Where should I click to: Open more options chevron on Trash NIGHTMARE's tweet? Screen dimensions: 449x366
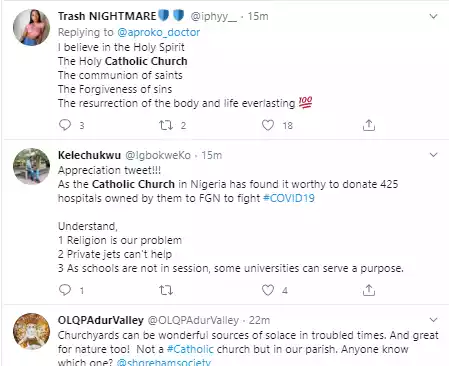coord(433,16)
